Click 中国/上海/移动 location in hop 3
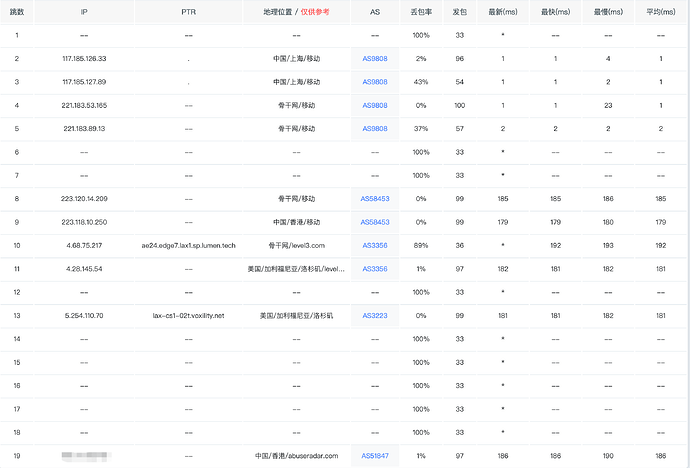 [296, 82]
